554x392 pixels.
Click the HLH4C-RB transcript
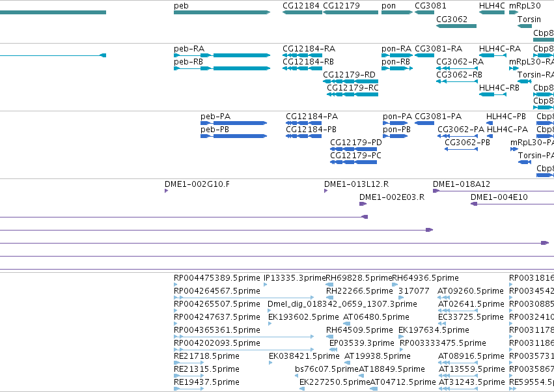[493, 94]
